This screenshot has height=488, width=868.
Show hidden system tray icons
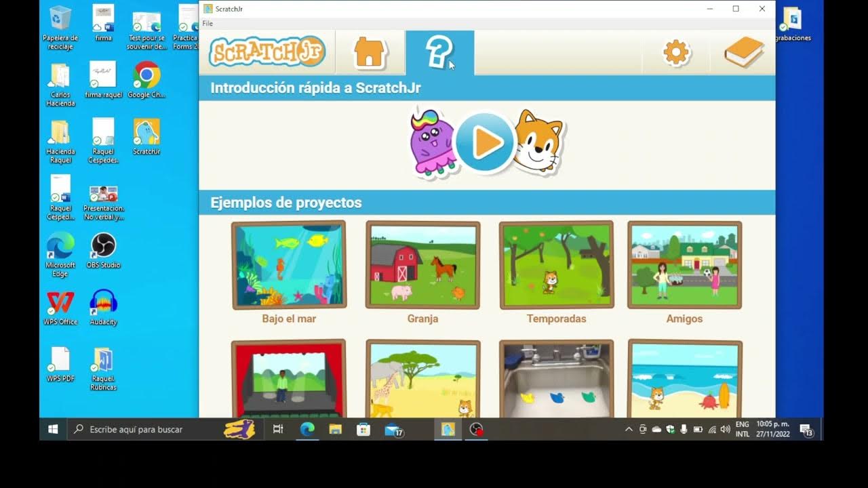click(x=629, y=429)
